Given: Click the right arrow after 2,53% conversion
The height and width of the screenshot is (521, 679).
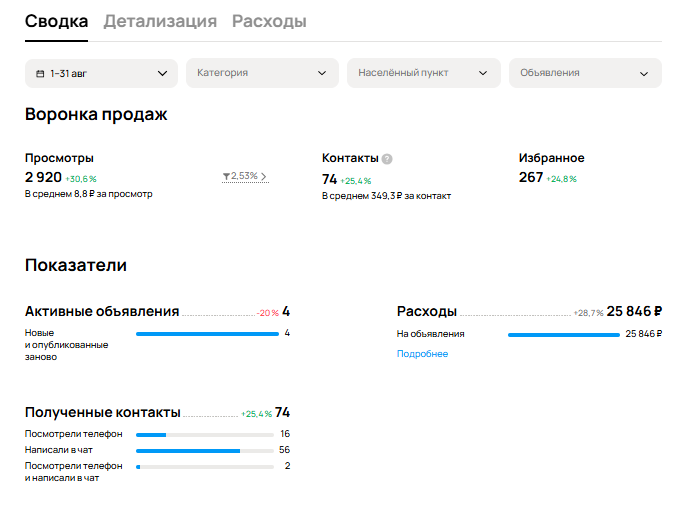Looking at the screenshot, I should point(264,177).
